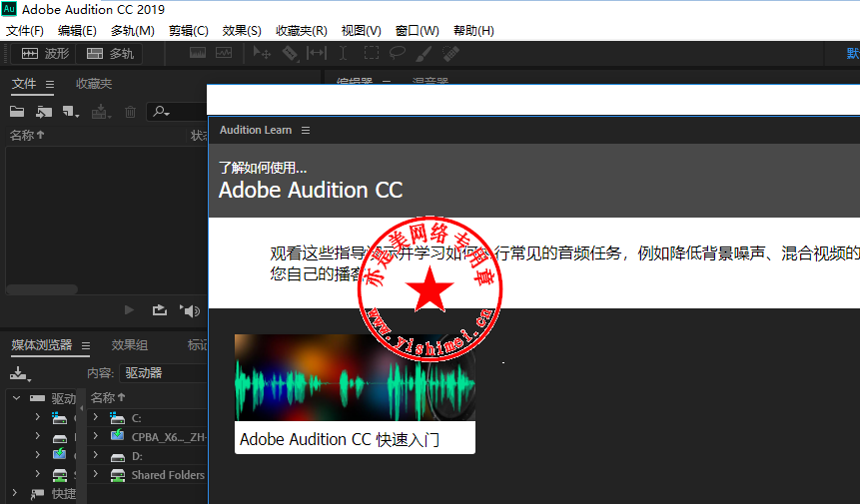Open the 编辑(E) menu
Screen dimensions: 860x504
click(x=77, y=31)
